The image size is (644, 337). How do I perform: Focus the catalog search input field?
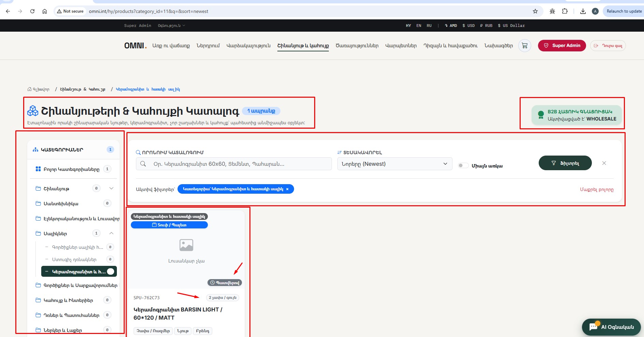click(x=234, y=164)
